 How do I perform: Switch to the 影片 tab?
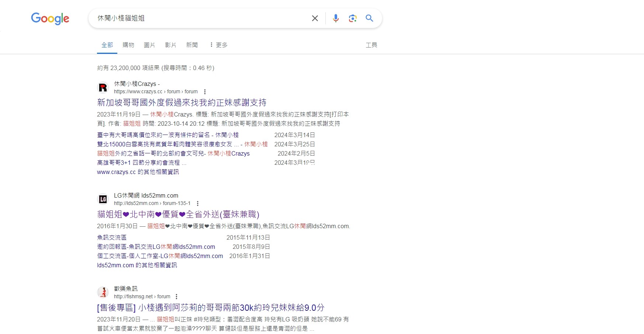coord(170,45)
